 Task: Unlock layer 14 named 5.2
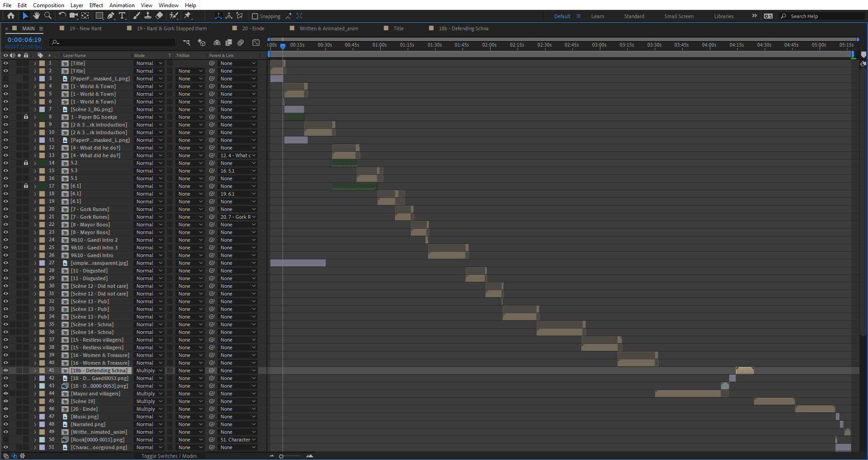pyautogui.click(x=26, y=163)
